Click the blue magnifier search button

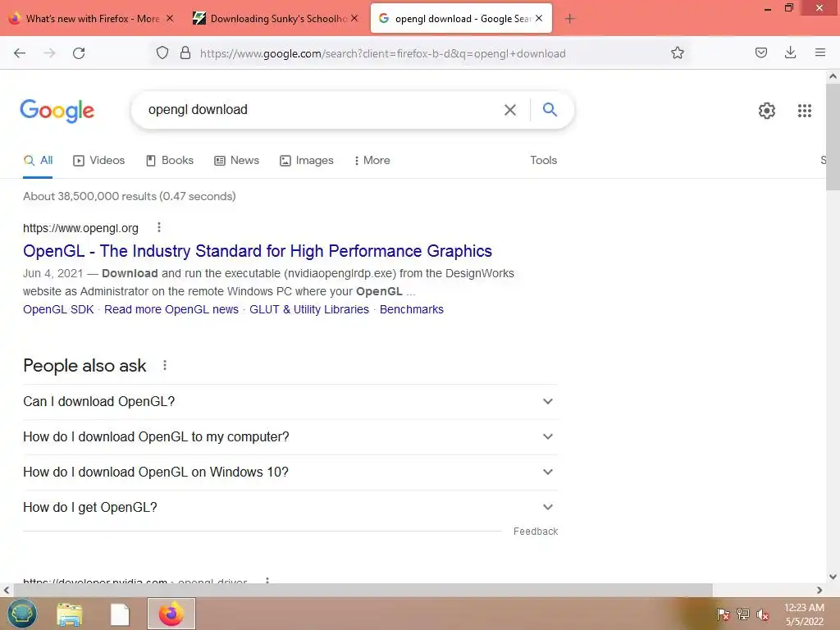(550, 109)
